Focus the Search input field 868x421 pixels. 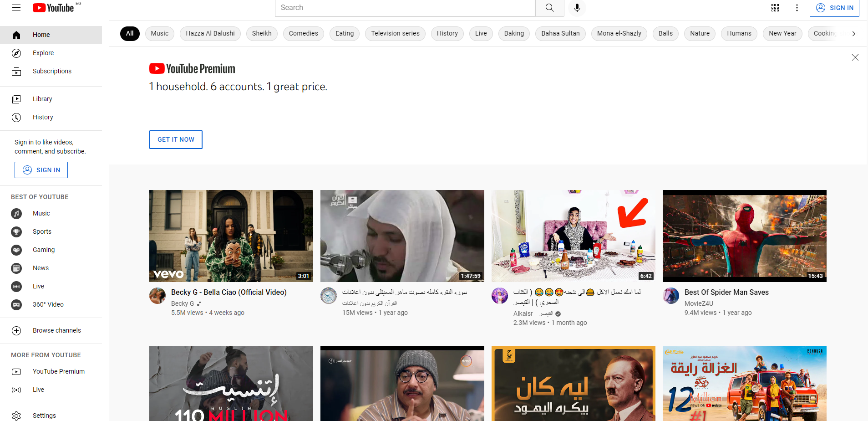point(405,8)
